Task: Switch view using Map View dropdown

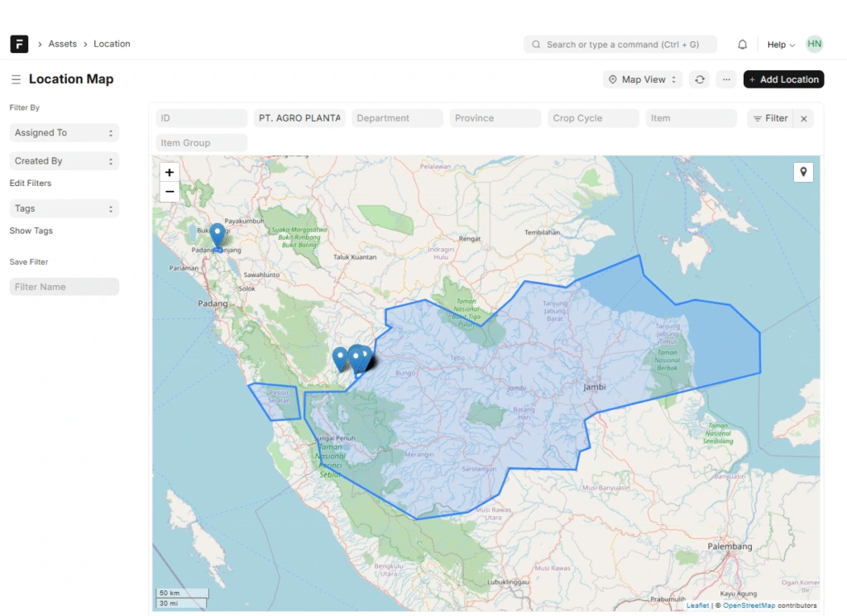Action: (x=642, y=79)
